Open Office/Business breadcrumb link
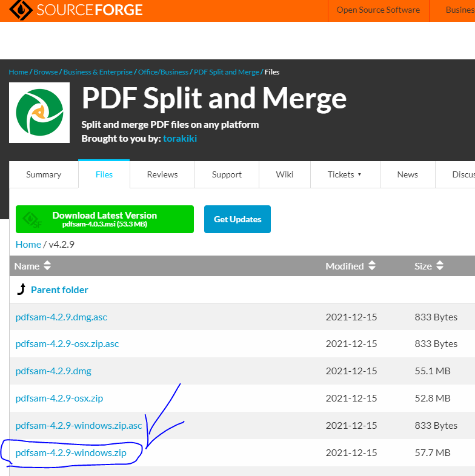 (x=163, y=72)
